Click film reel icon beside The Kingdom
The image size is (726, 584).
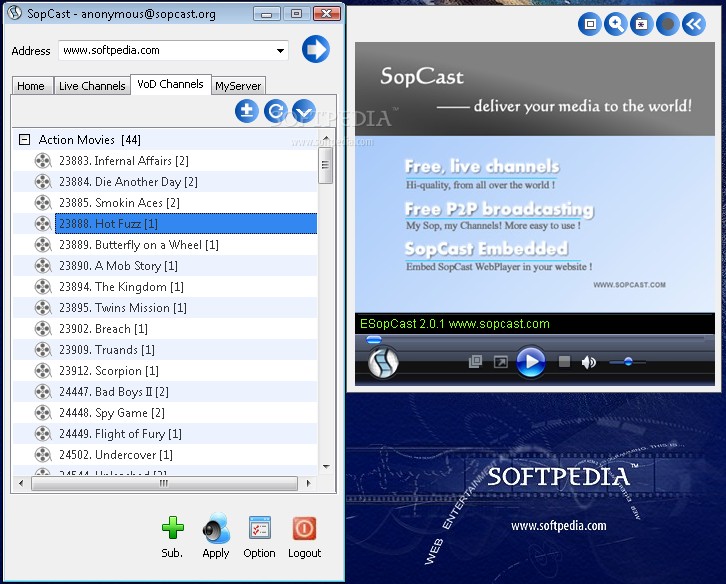coord(43,287)
